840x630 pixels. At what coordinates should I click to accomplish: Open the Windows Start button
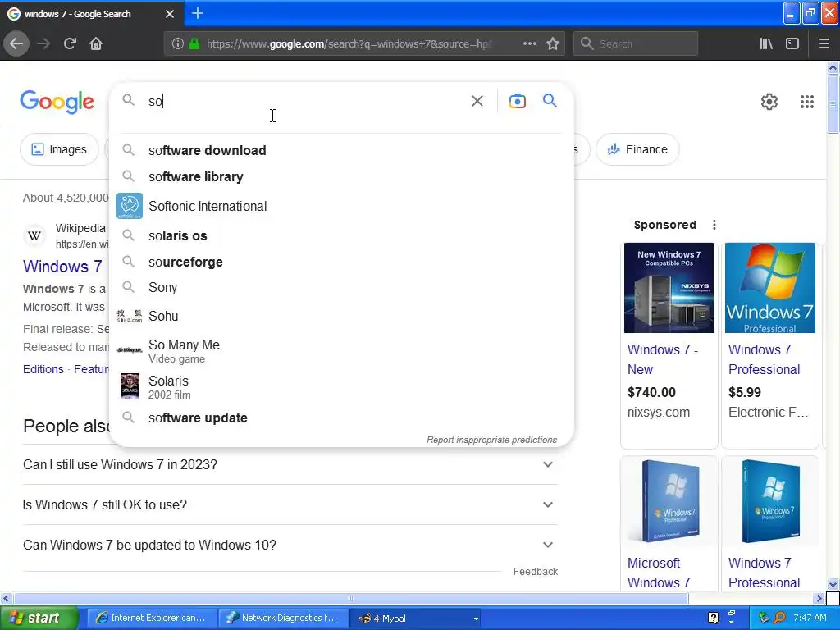(39, 618)
